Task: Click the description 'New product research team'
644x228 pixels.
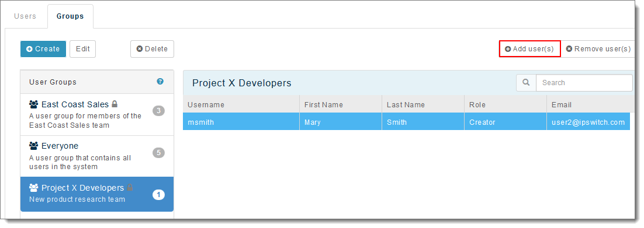Action: coord(77,199)
